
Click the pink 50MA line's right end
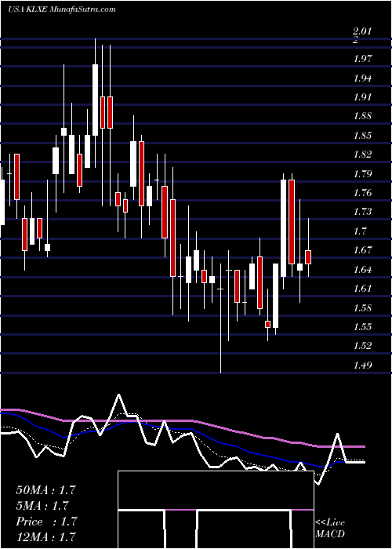coord(364,446)
